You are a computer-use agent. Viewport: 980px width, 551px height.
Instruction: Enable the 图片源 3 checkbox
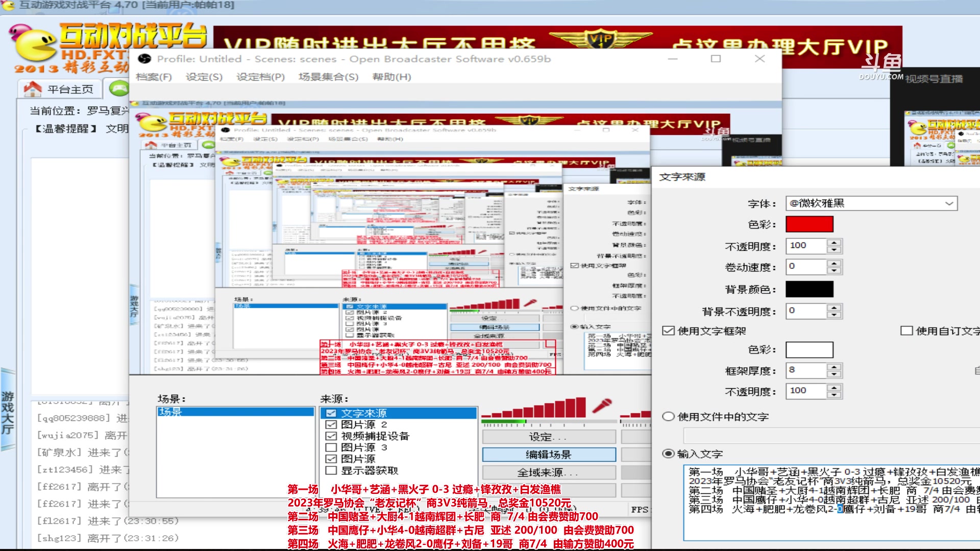[x=331, y=447]
